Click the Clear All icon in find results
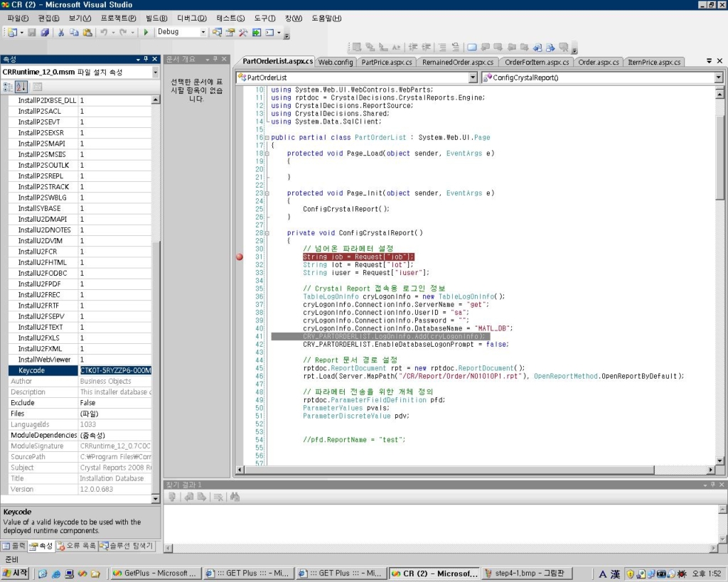Screen dimensions: 728x582 [218, 497]
